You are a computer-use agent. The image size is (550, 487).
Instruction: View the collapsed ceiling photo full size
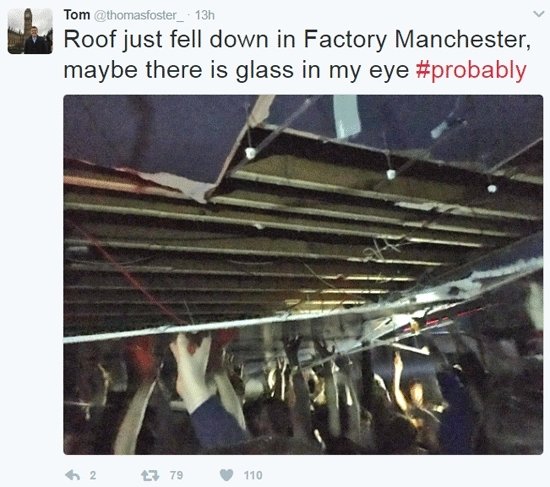tap(303, 275)
